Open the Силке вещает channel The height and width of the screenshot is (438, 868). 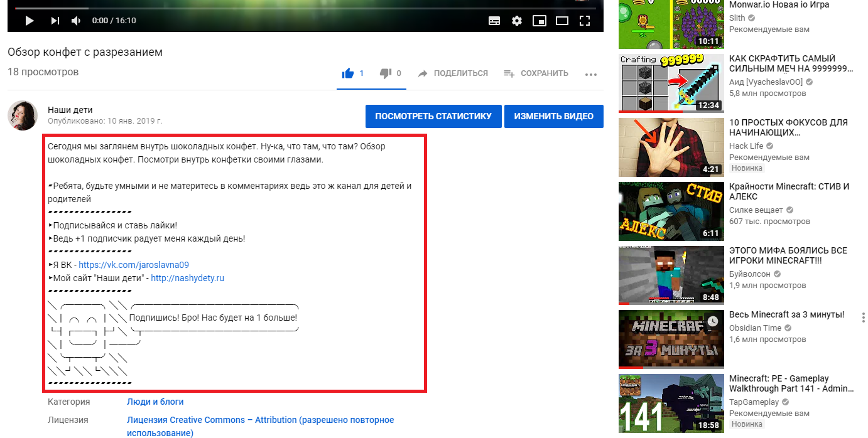click(756, 210)
